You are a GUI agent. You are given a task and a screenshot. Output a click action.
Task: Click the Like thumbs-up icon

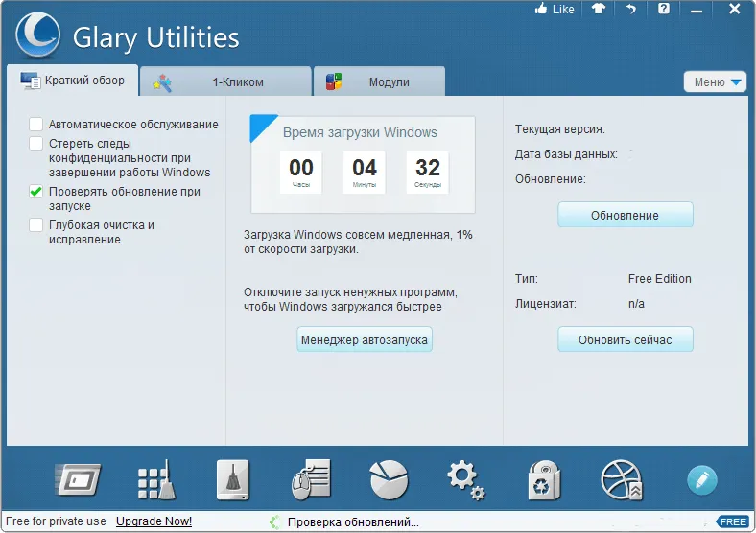click(x=541, y=9)
